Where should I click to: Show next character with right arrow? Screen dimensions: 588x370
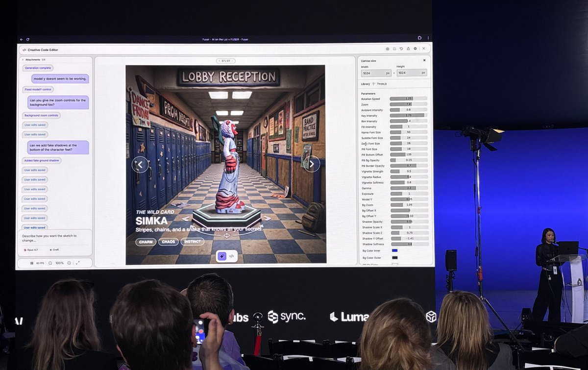click(312, 164)
